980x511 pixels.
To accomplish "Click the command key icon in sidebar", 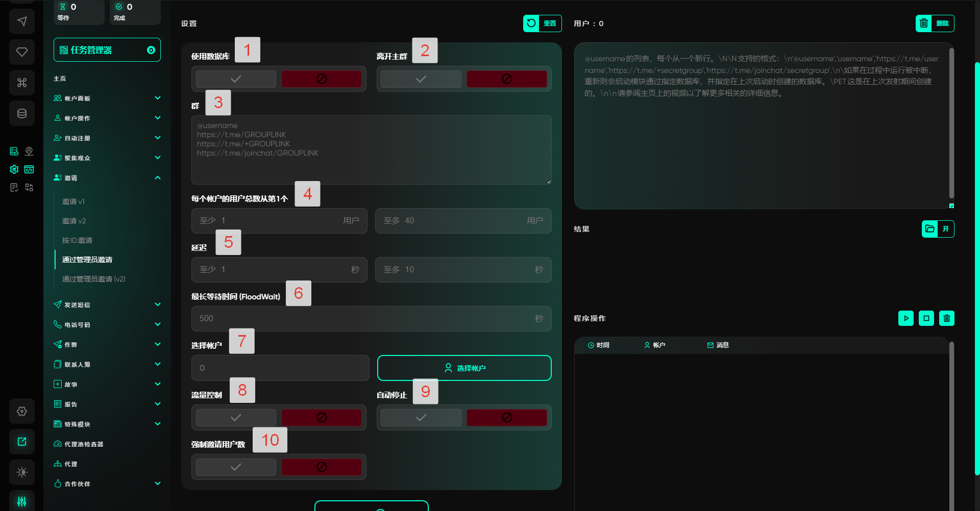I will 22,83.
